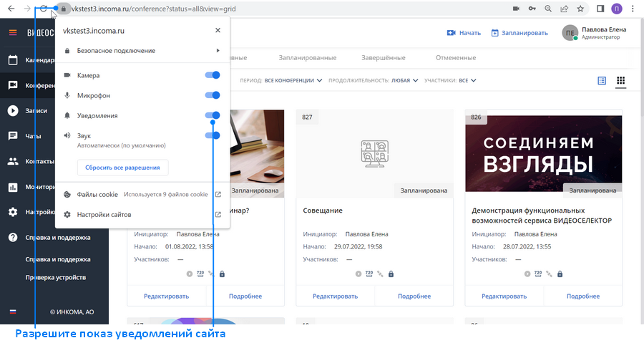Open the Conferences camera icon in the sidebar
644x343 pixels.
click(13, 85)
